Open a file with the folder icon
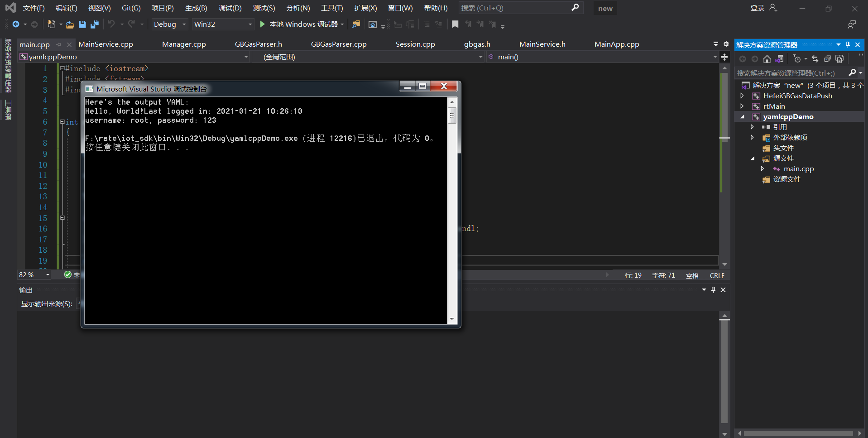Image resolution: width=868 pixels, height=438 pixels. (x=70, y=24)
